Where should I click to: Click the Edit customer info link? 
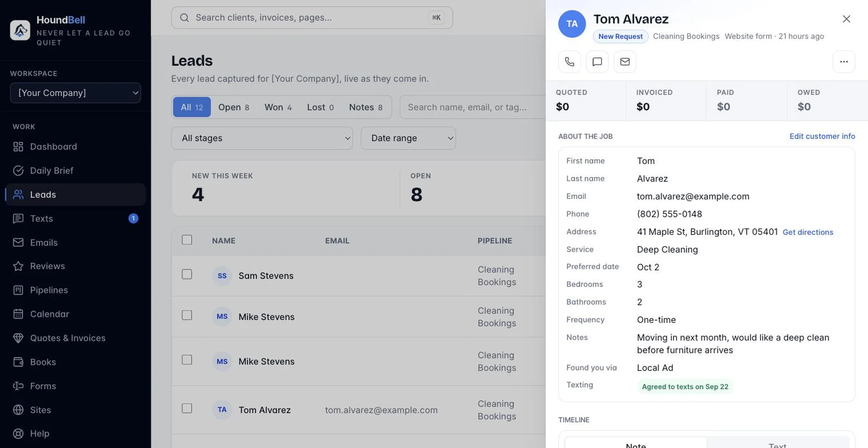tap(822, 136)
